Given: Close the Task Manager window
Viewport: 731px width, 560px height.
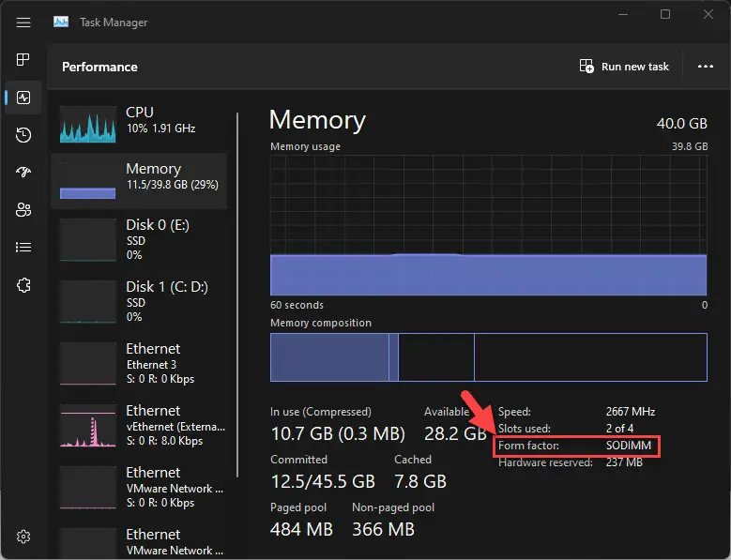Looking at the screenshot, I should click(x=708, y=14).
